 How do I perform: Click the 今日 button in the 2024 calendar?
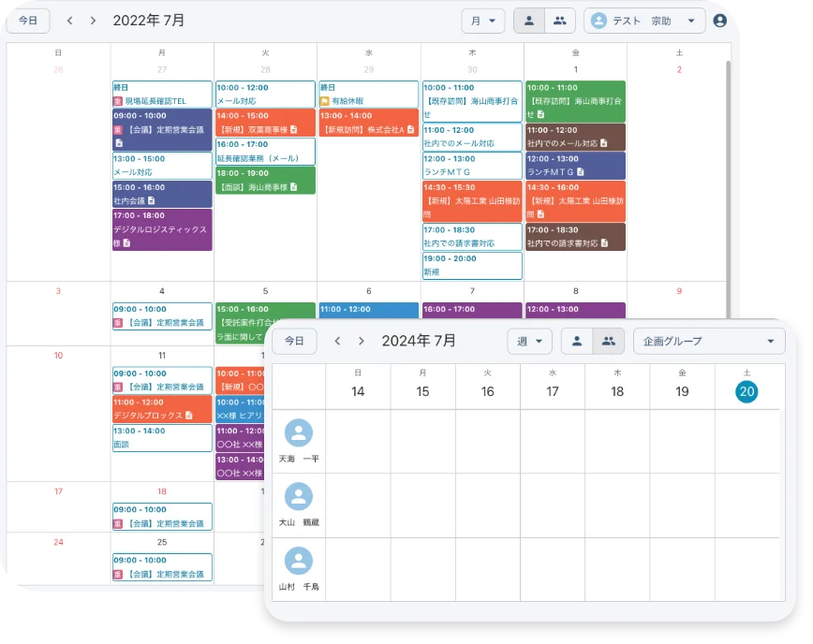pos(294,341)
